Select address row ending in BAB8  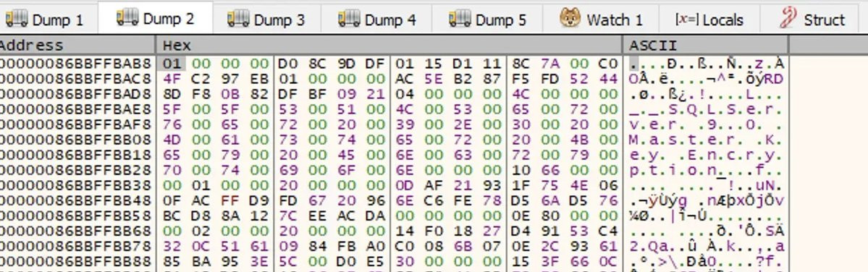point(75,64)
